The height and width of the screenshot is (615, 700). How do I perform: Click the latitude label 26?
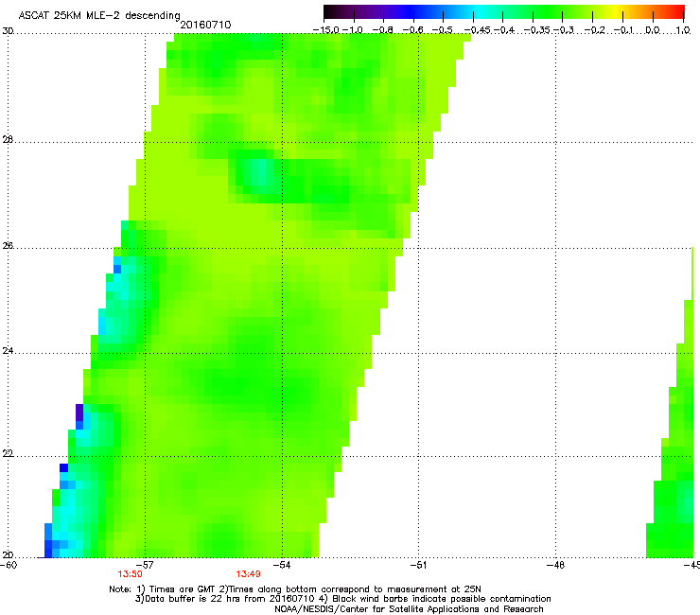pos(8,246)
